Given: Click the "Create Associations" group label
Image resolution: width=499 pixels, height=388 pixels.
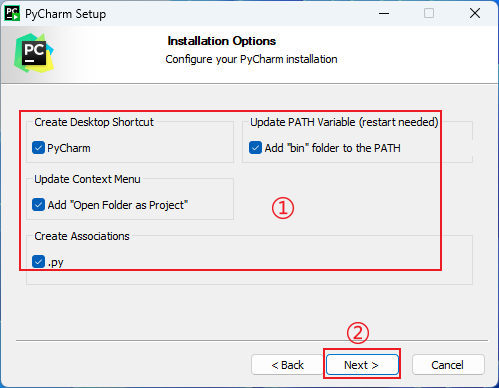Looking at the screenshot, I should [x=82, y=236].
